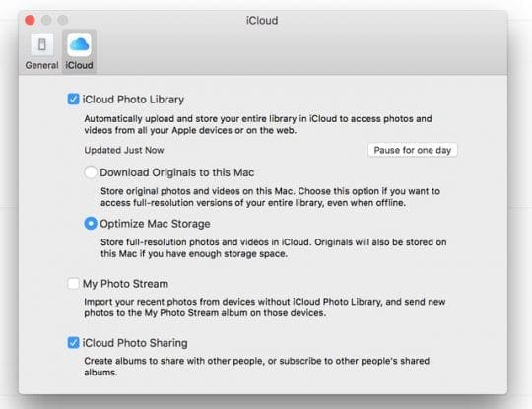Viewport: 532px width, 409px height.
Task: Minimize the window with the middle title-bar button
Action: click(x=46, y=20)
